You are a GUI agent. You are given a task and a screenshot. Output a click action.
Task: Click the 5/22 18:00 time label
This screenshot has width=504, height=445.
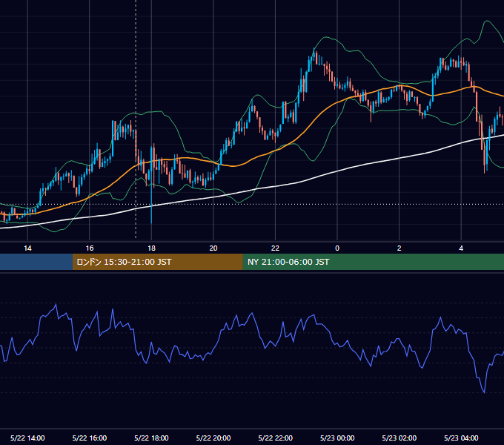tap(151, 438)
